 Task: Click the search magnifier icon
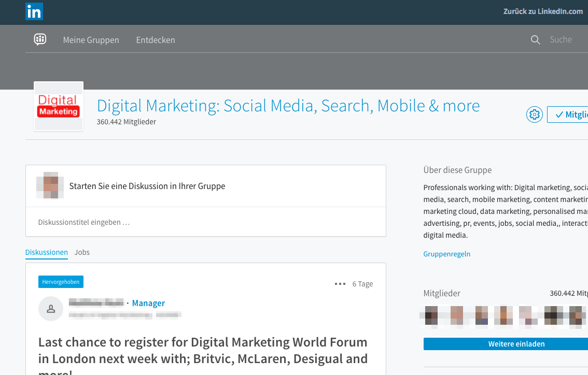point(535,39)
